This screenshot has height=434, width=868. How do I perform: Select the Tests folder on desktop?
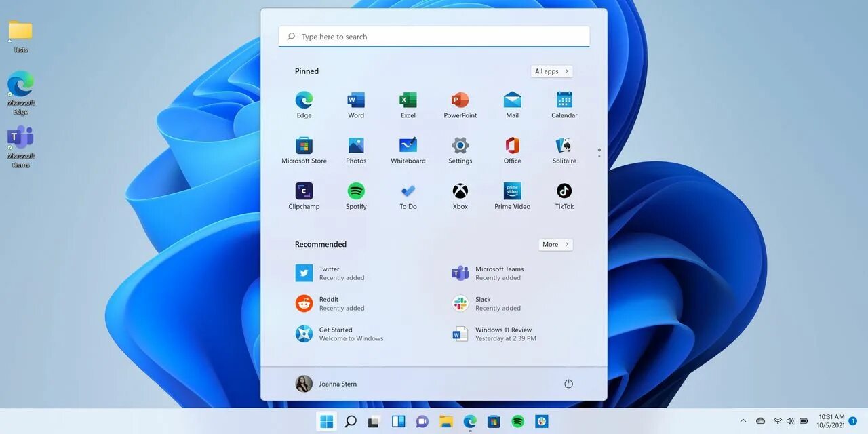click(x=20, y=37)
